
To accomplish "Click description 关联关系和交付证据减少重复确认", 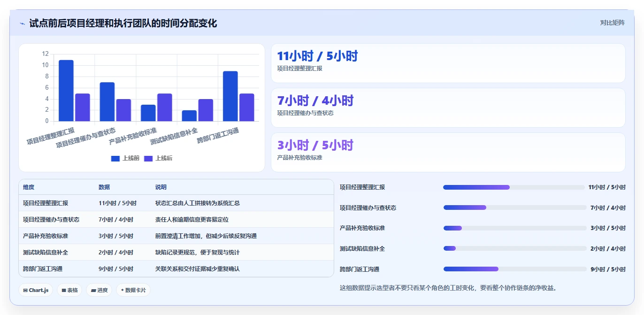I will (198, 269).
